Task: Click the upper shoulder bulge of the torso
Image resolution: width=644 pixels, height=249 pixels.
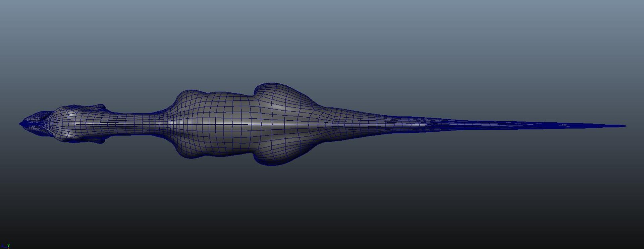Action: [191, 97]
